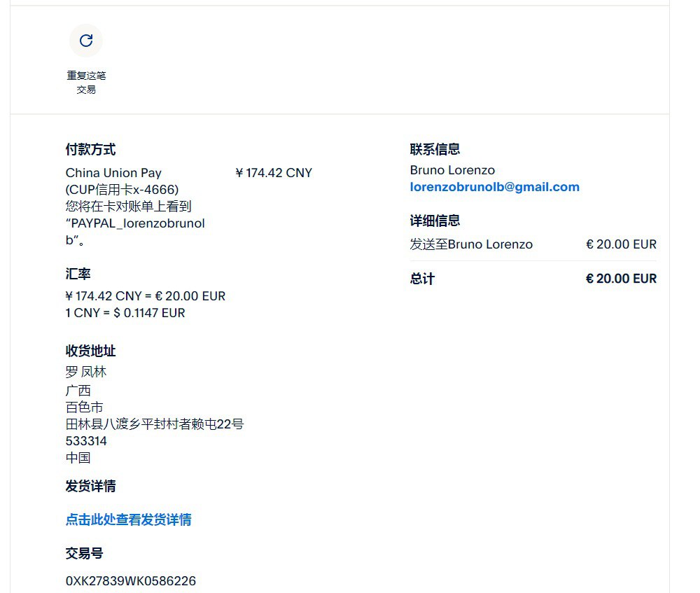
Task: Click the 联系信息 contact info heading
Action: pyautogui.click(x=435, y=149)
